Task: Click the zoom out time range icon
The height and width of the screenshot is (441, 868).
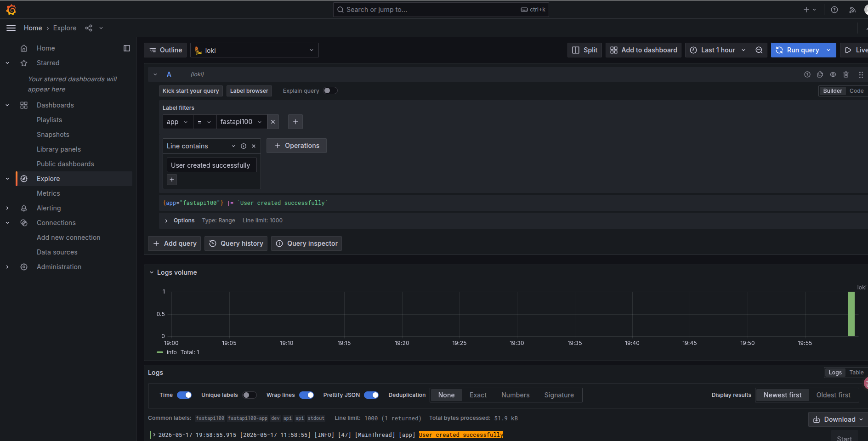Action: point(759,50)
